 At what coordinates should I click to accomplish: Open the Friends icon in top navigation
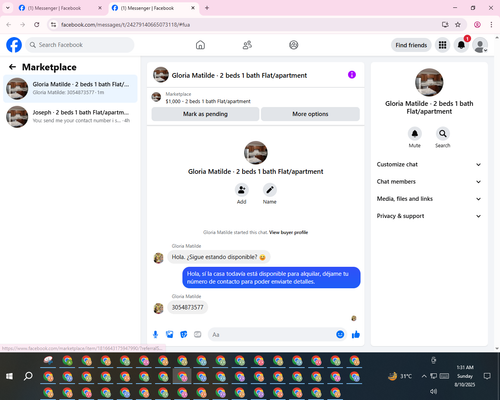click(x=247, y=45)
